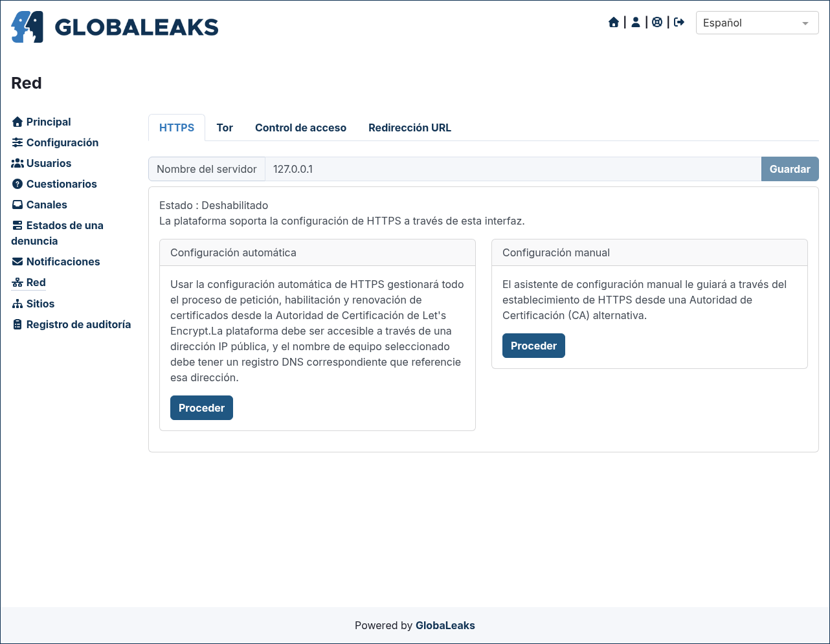The width and height of the screenshot is (830, 644).
Task: Click Proceder under Configuración automática
Action: (x=201, y=408)
